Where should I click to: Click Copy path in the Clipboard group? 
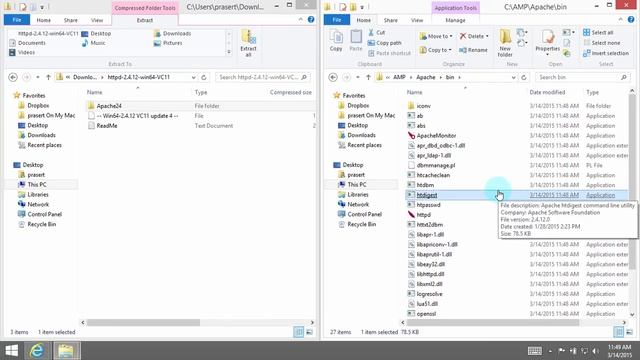pos(384,43)
